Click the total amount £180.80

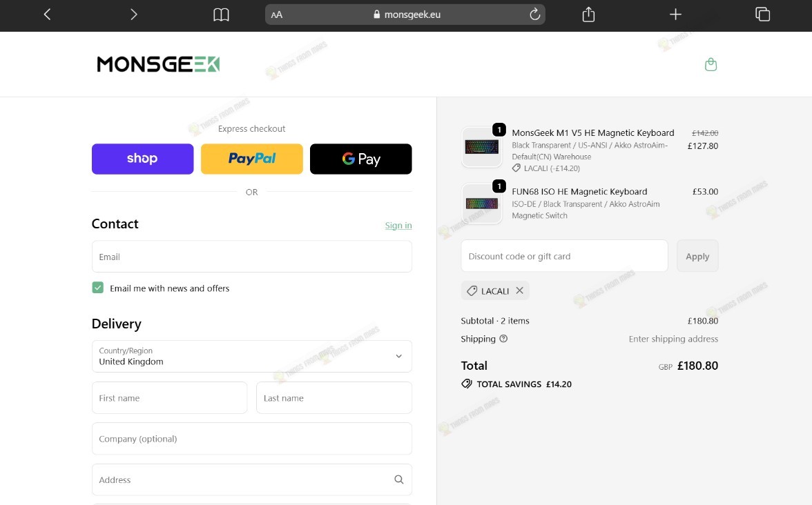coord(697,366)
